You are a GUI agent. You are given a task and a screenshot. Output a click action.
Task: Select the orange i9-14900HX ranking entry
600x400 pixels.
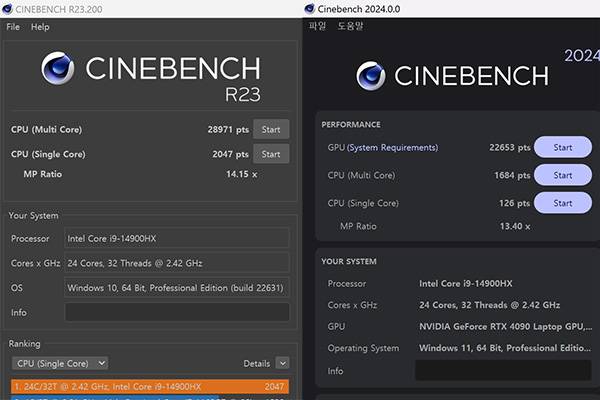point(149,386)
